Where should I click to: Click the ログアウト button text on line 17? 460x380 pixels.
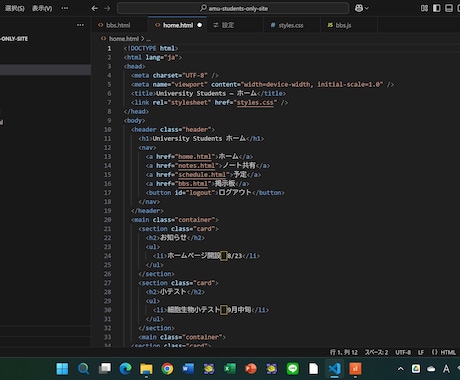(x=235, y=193)
